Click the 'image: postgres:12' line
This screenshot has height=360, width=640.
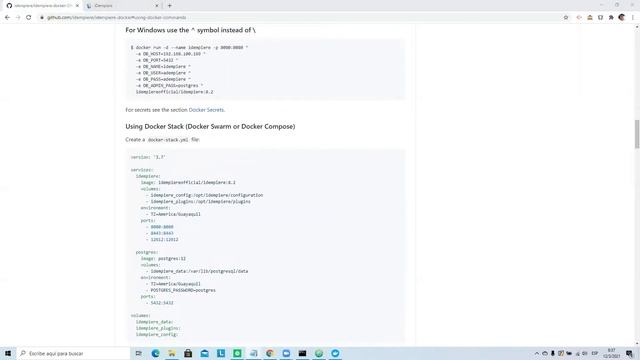click(x=163, y=258)
